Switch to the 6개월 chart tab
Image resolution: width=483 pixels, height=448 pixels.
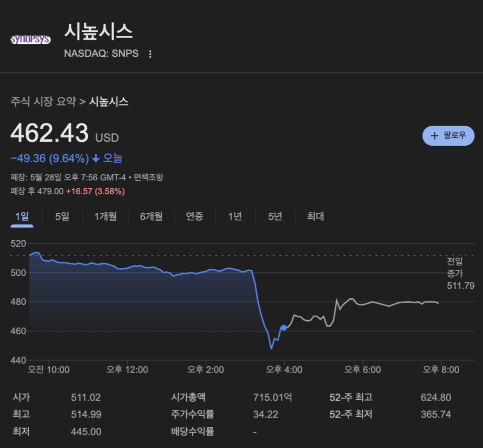[x=151, y=216]
